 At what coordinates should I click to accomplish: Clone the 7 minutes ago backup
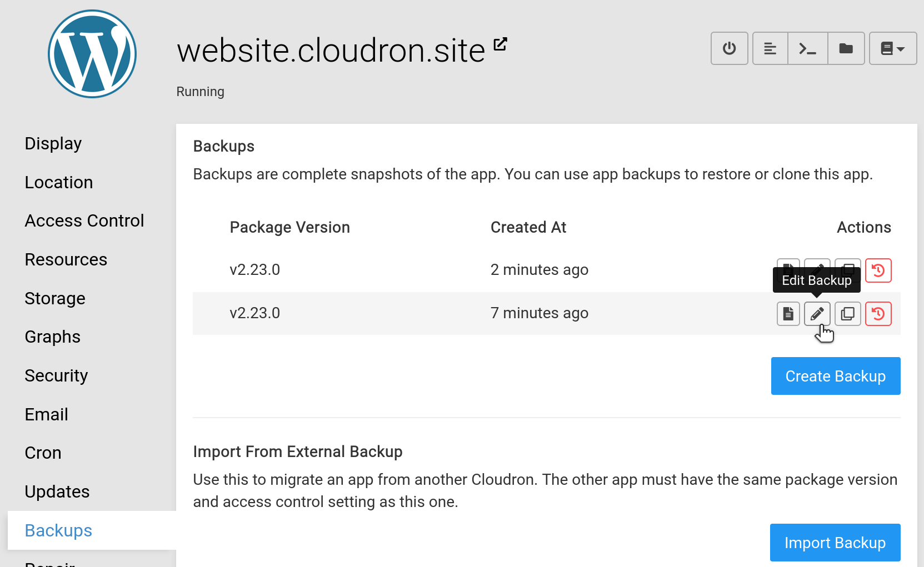click(x=847, y=314)
